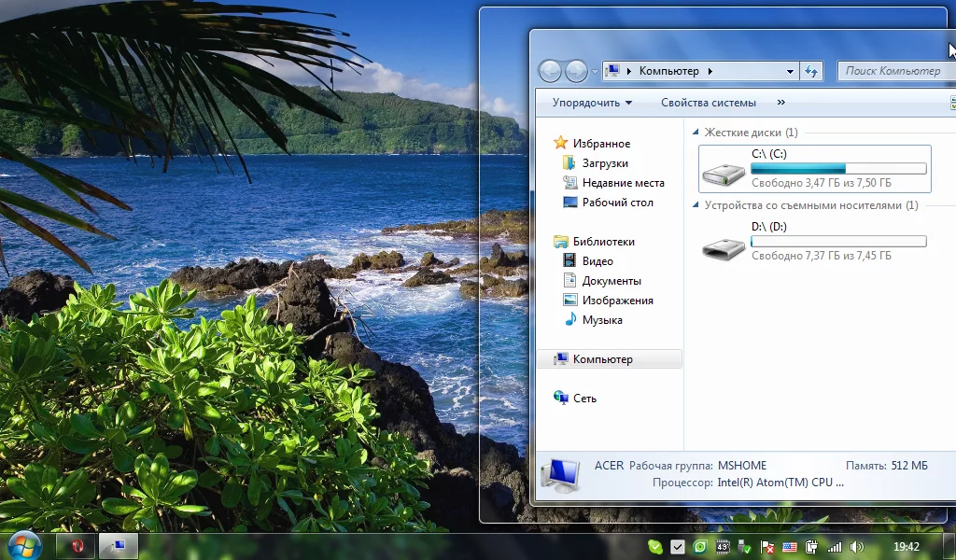Open the Изображения library
The image size is (956, 560).
click(x=617, y=301)
